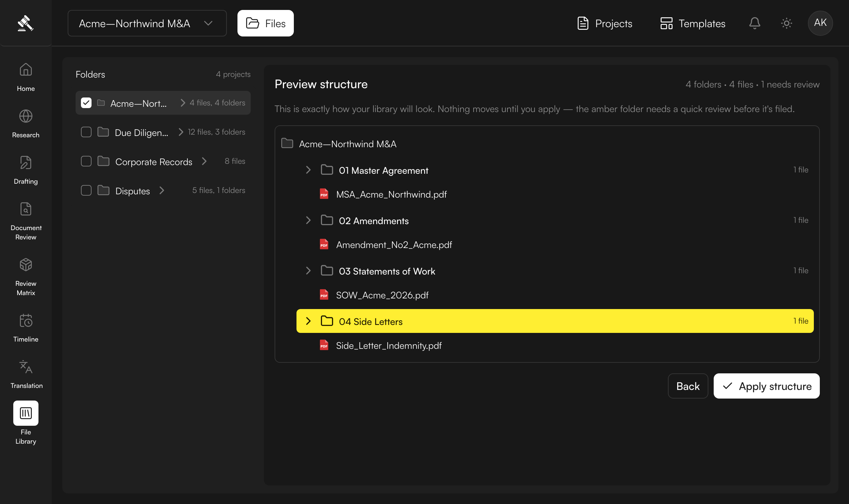The width and height of the screenshot is (849, 504).
Task: Expand the Disputes chevron
Action: click(x=162, y=190)
